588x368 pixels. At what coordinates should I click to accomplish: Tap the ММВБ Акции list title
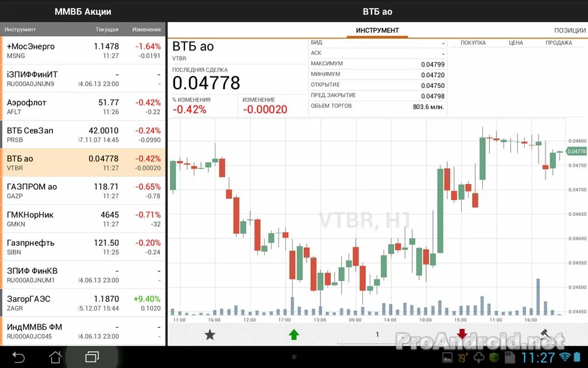[x=83, y=11]
